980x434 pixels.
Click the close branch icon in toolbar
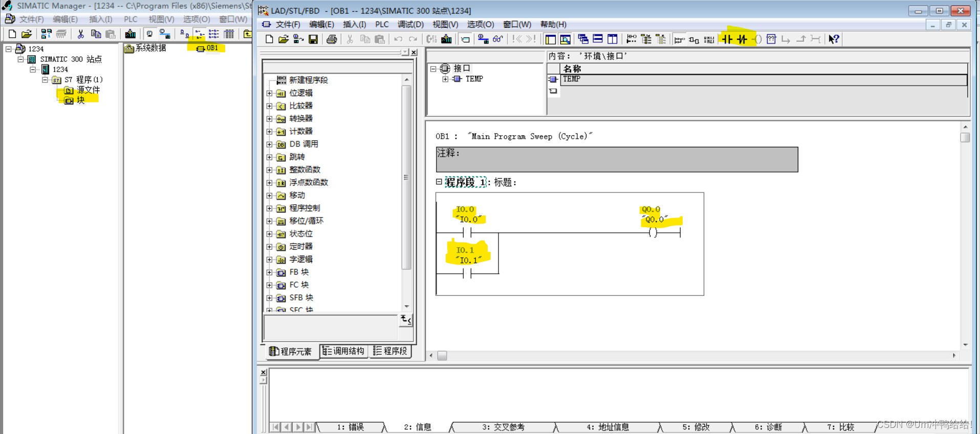coord(801,39)
